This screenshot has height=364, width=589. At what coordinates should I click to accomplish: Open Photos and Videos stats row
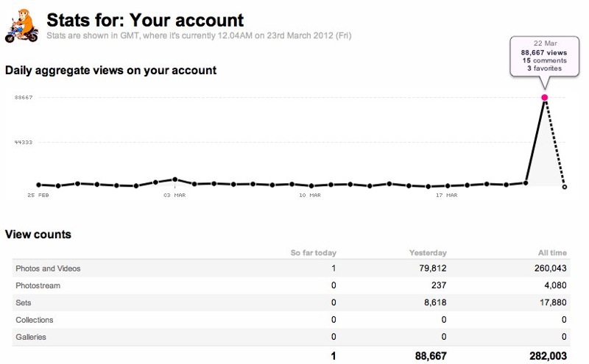pyautogui.click(x=48, y=268)
